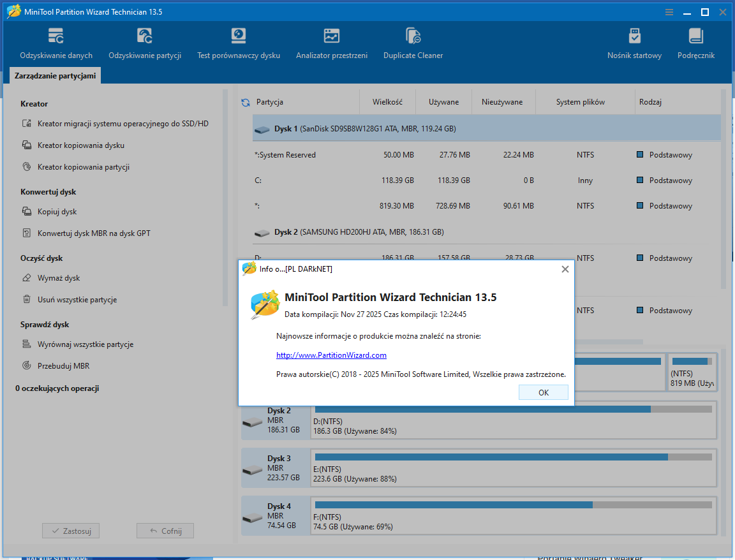Viewport: 735px width, 560px height.
Task: Sort by Nieużywane column header
Action: [502, 102]
